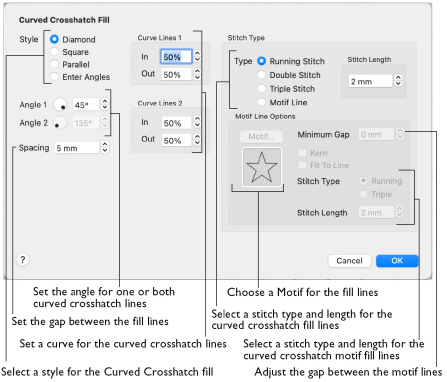Choose Triple Stitch type
447x382 pixels.
pyautogui.click(x=262, y=89)
